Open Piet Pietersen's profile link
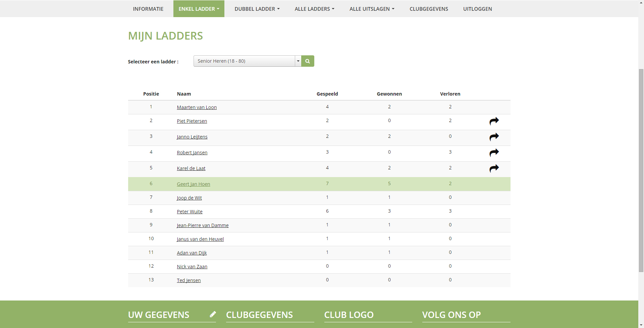The height and width of the screenshot is (328, 644). tap(192, 121)
